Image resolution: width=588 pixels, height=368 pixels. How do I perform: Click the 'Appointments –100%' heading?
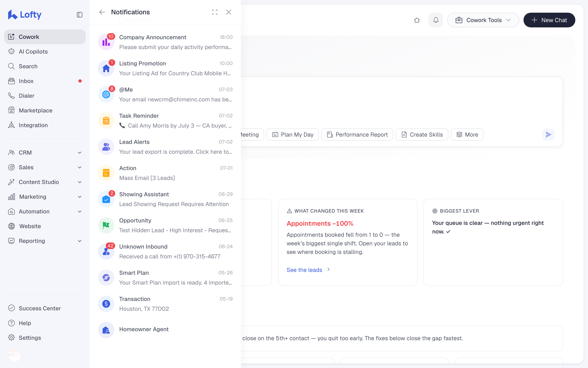point(320,223)
